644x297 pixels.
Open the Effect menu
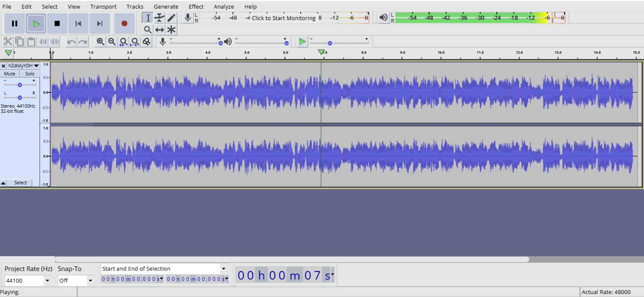[196, 6]
